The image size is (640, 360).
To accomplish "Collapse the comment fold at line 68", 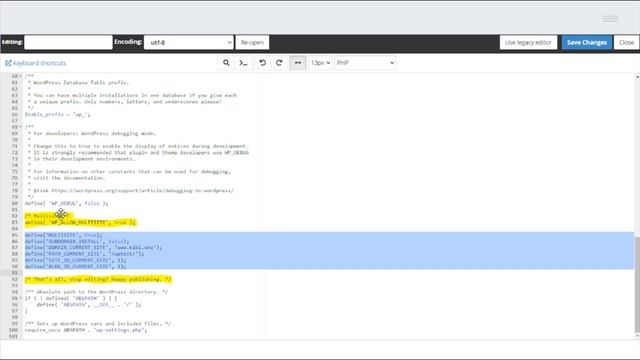I will [20, 127].
